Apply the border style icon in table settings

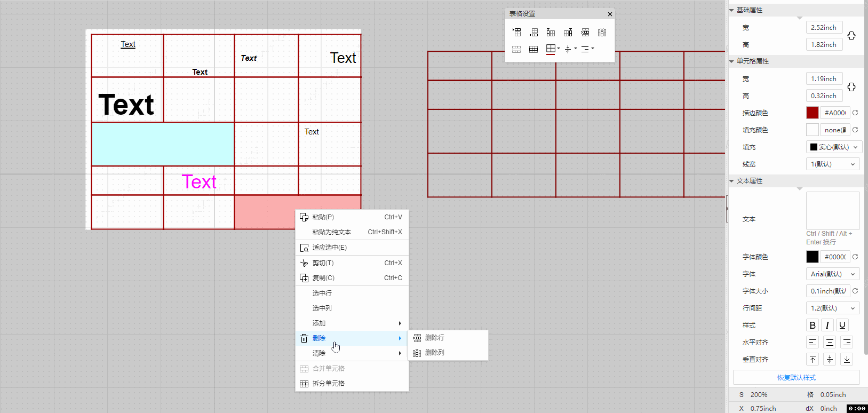pos(551,49)
